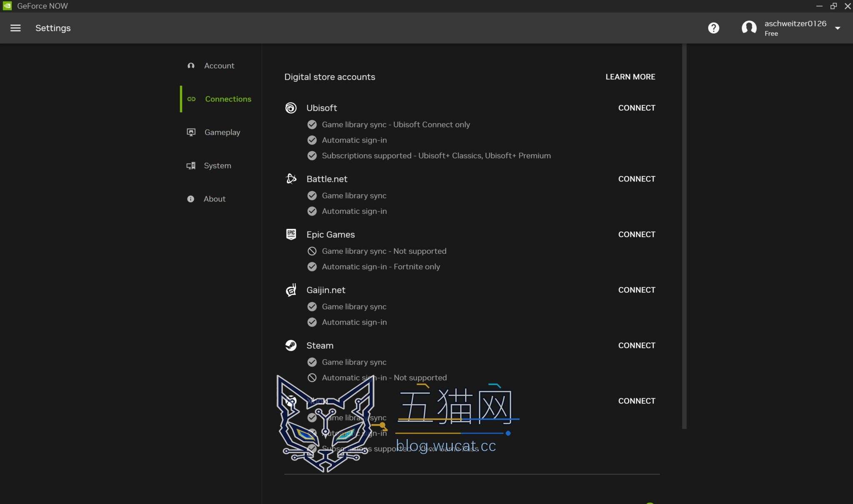The image size is (853, 504).
Task: Click the settings page vertical scrollbar
Action: click(x=684, y=236)
